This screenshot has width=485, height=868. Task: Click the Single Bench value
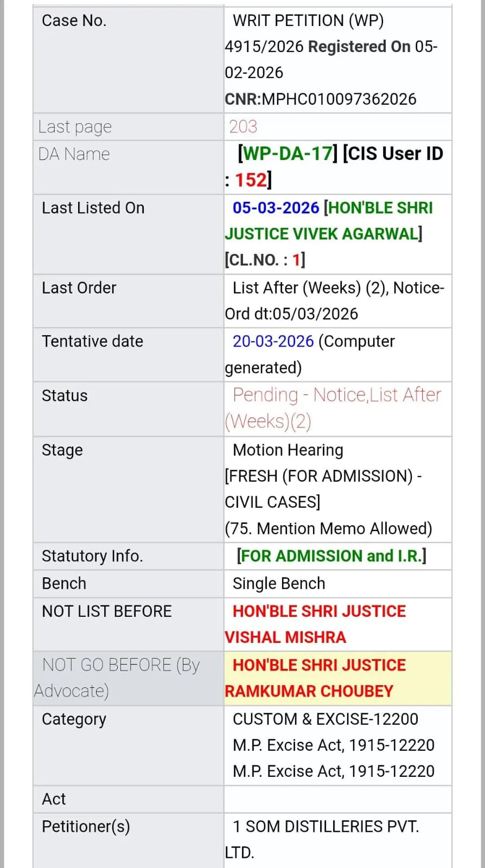pyautogui.click(x=279, y=583)
